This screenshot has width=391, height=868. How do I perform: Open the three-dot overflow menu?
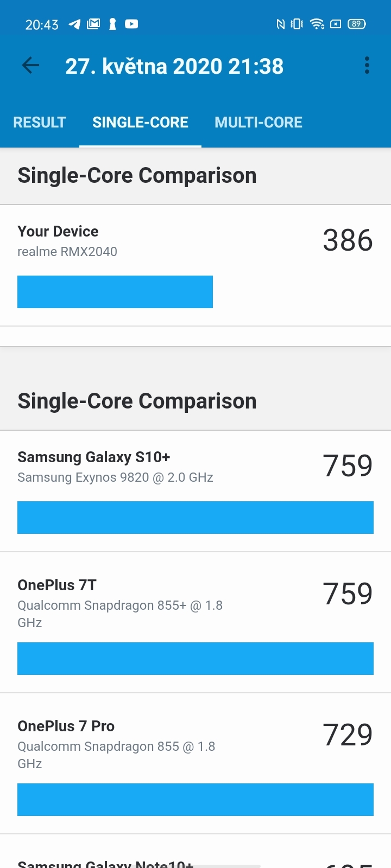(x=367, y=65)
